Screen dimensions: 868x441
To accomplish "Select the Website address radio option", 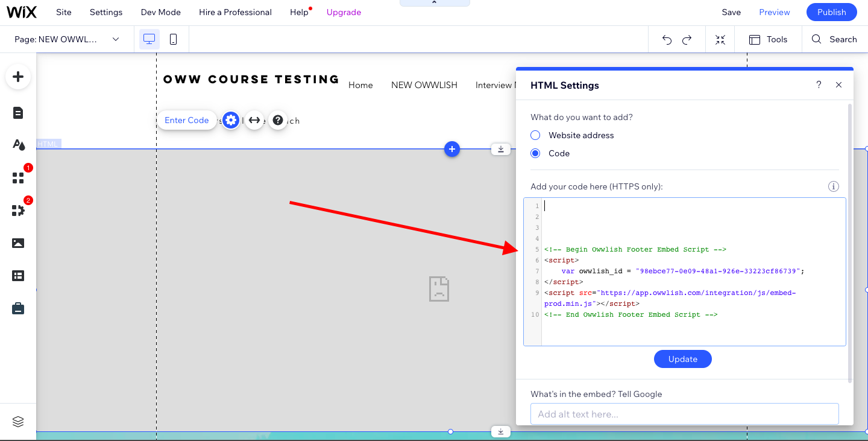I will (x=535, y=135).
